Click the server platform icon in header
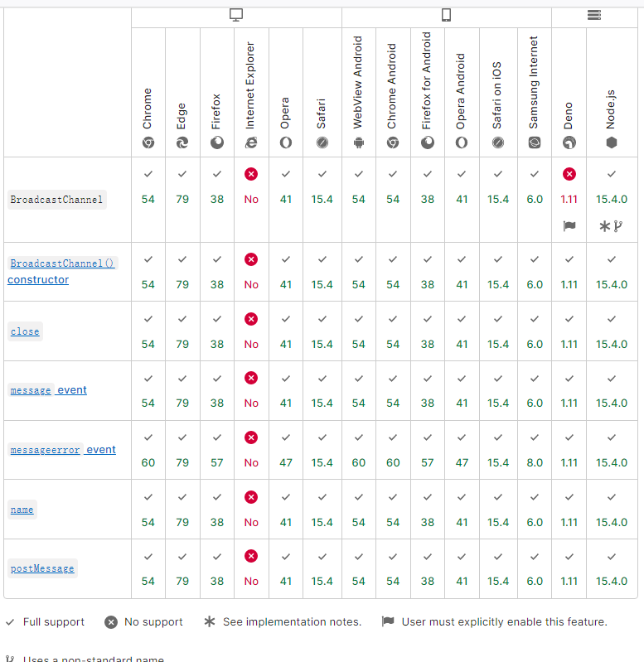This screenshot has width=644, height=662. point(593,15)
